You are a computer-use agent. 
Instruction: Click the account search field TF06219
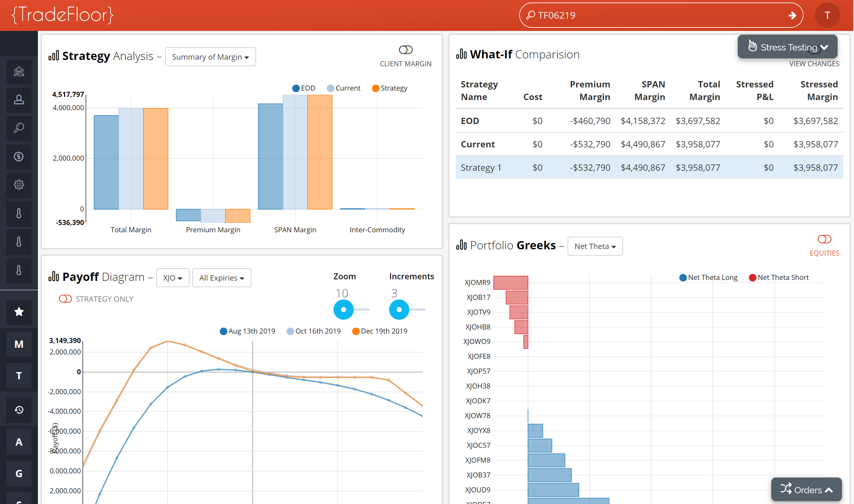coord(661,15)
